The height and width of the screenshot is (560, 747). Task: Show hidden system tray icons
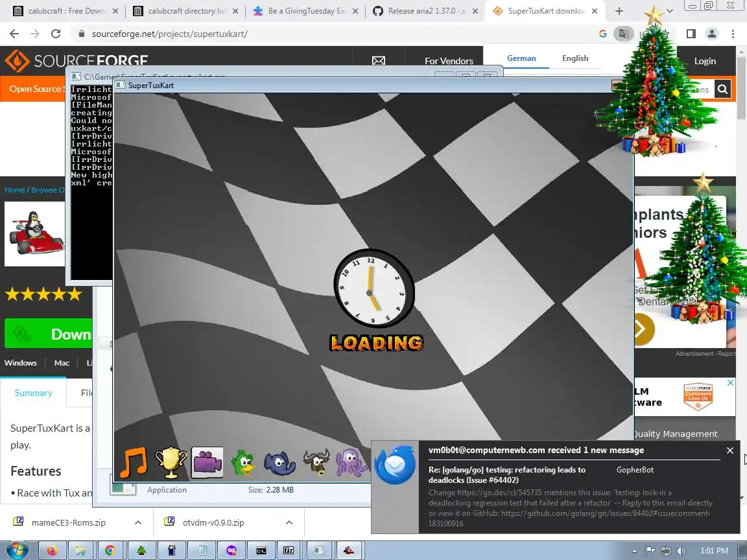634,551
